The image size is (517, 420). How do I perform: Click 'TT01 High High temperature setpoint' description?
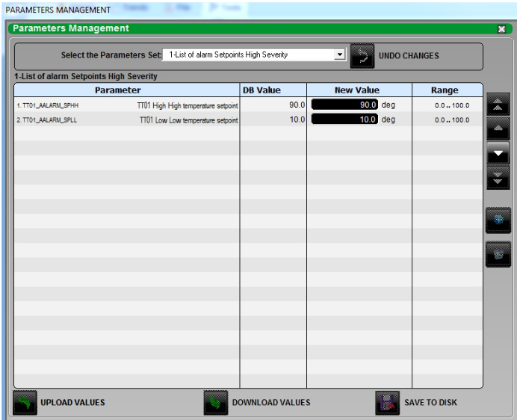click(x=188, y=105)
